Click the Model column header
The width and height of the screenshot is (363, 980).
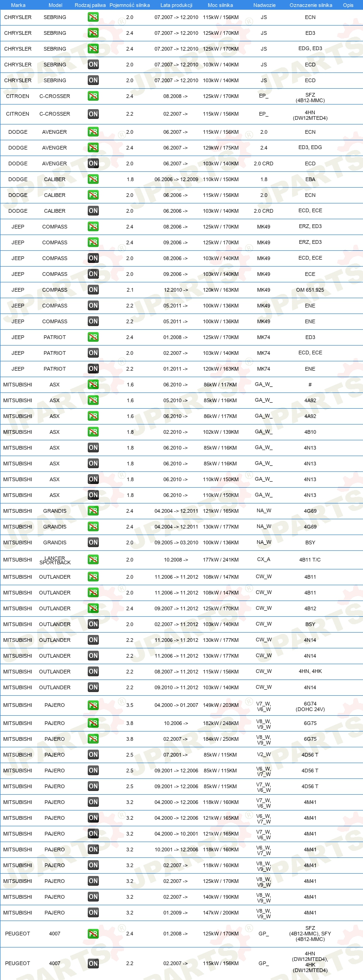tap(56, 5)
